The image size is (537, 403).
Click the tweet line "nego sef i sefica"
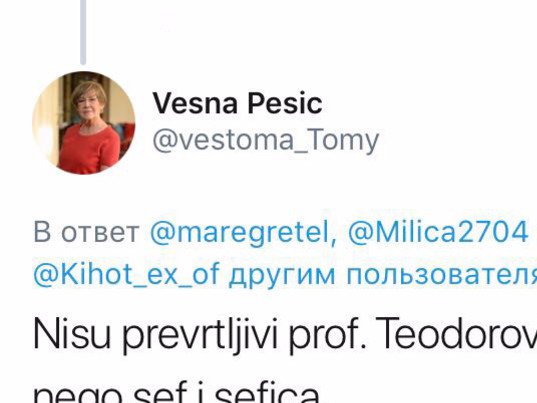[x=177, y=393]
